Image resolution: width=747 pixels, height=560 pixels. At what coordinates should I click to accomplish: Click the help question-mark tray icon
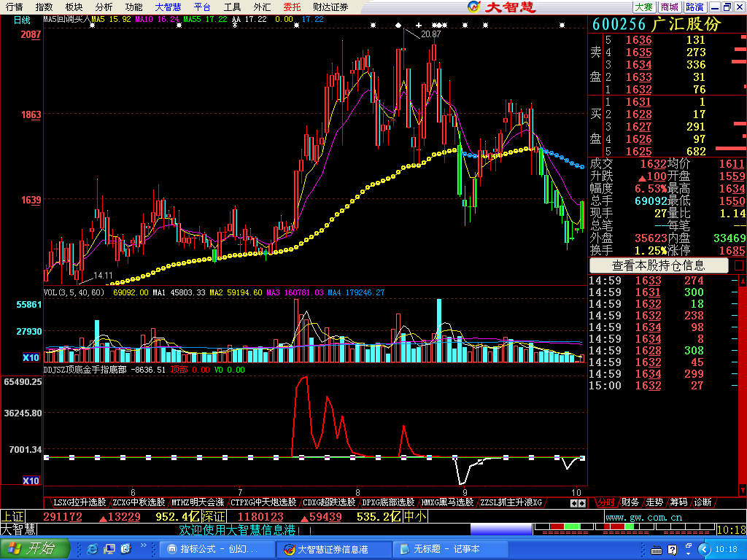tap(673, 550)
